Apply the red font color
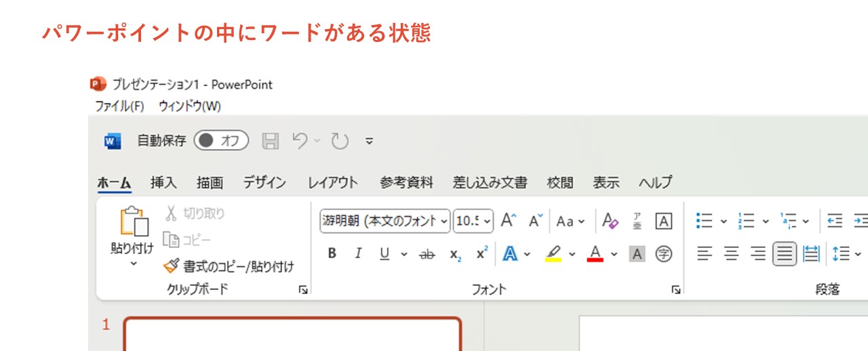The image size is (868, 351). 595,254
